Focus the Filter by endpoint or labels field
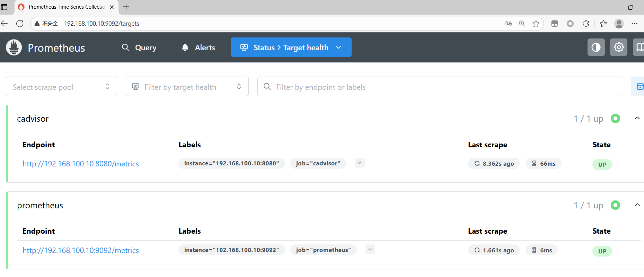This screenshot has width=644, height=277. (440, 86)
